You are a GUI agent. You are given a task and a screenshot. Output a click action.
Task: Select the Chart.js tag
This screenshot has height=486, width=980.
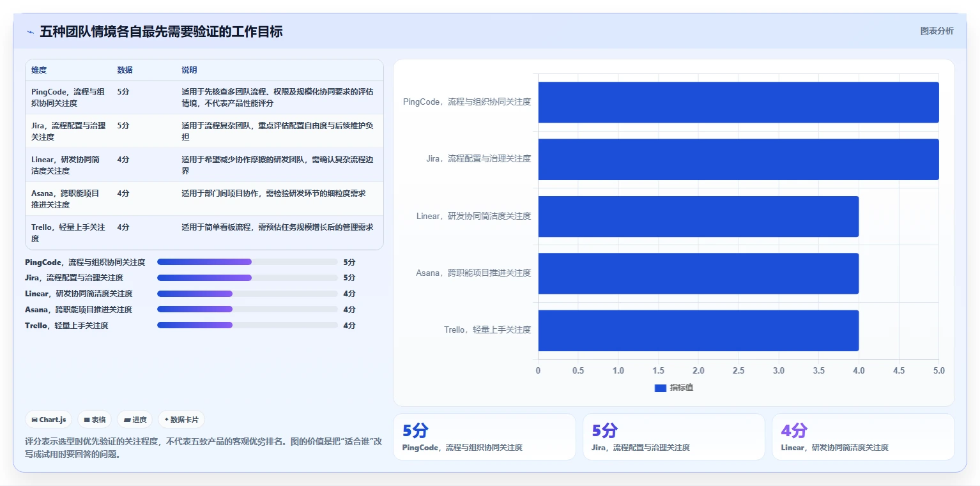[x=49, y=420]
